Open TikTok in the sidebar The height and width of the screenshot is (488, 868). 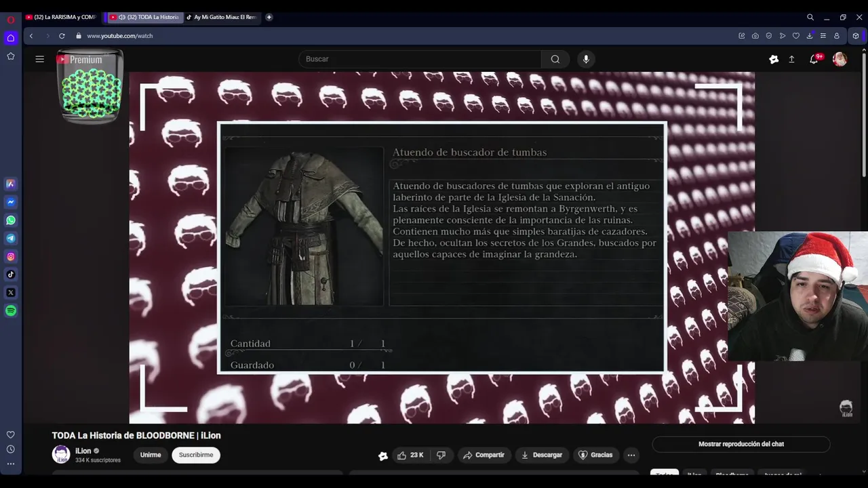tap(11, 274)
